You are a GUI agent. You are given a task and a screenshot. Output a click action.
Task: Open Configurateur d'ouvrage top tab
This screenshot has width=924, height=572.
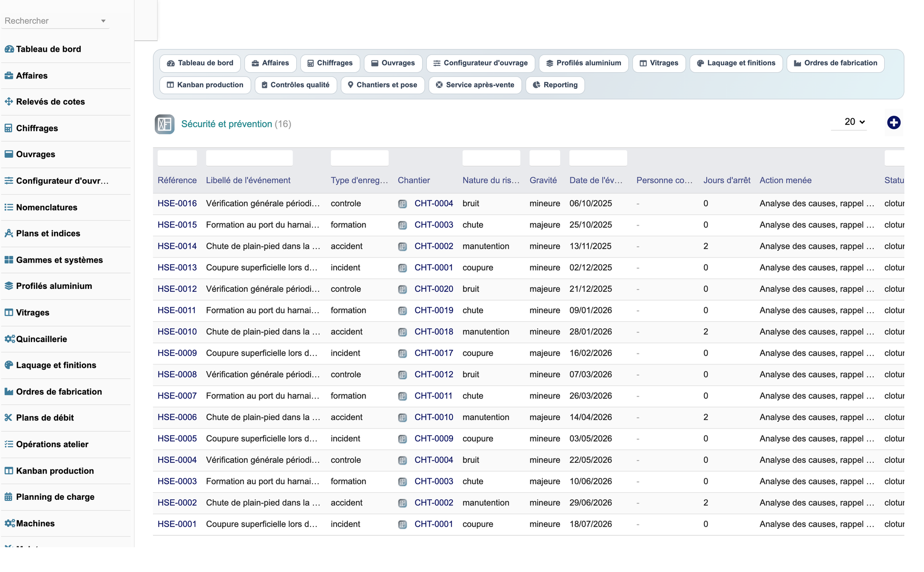[481, 63]
